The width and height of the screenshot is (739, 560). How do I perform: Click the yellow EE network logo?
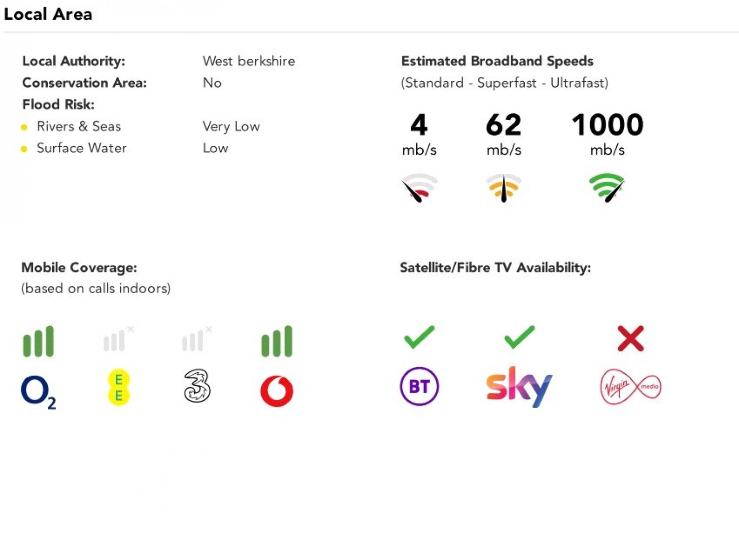[118, 387]
